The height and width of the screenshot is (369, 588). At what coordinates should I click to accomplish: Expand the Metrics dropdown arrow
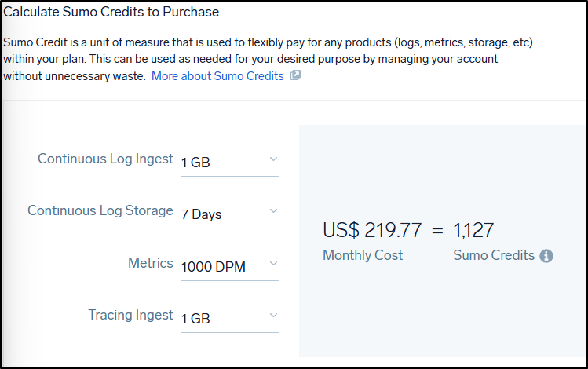tap(273, 264)
